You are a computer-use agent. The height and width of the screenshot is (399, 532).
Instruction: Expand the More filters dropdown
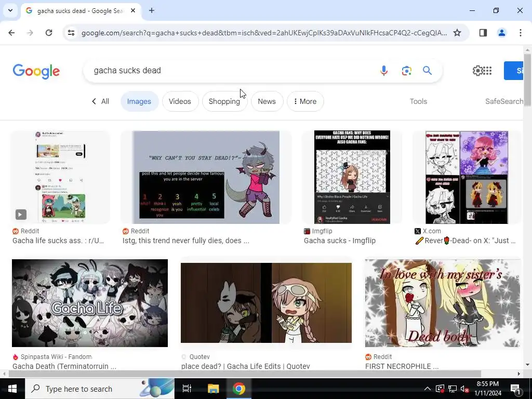click(305, 101)
